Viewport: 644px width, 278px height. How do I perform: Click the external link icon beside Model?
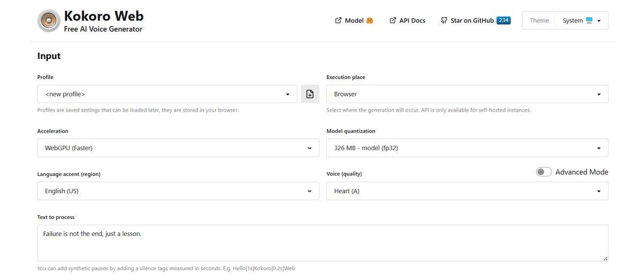pos(338,20)
